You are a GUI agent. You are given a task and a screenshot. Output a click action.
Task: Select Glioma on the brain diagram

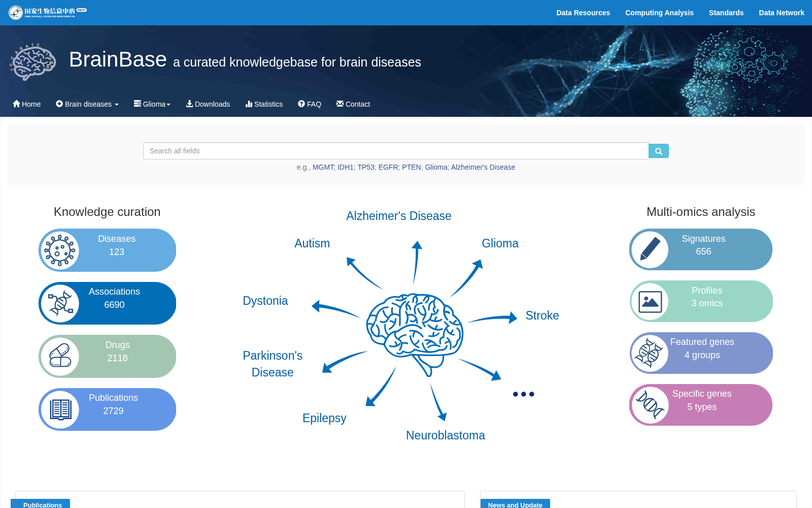point(500,243)
